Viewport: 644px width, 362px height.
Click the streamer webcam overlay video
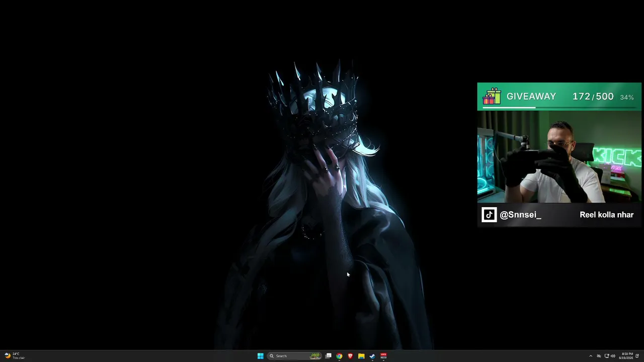(559, 157)
